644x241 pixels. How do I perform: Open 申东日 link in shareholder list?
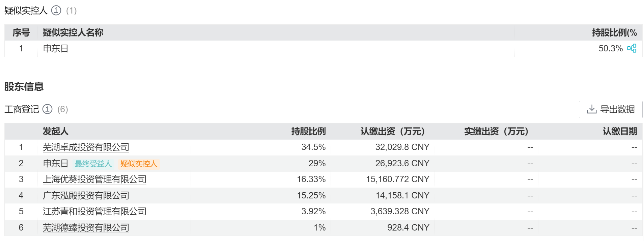click(x=56, y=164)
